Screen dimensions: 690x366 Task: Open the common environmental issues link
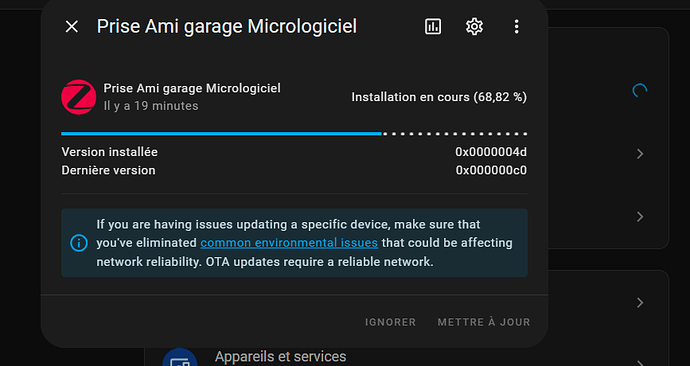(x=289, y=243)
